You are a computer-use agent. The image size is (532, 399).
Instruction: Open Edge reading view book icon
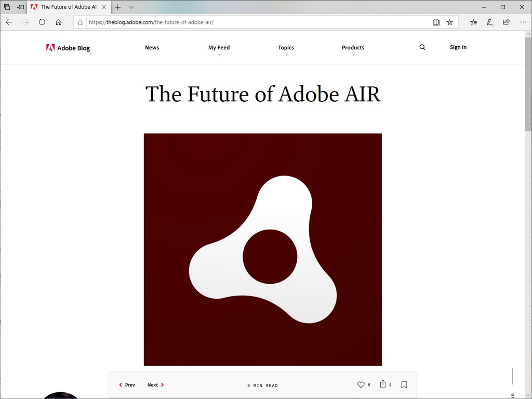435,22
